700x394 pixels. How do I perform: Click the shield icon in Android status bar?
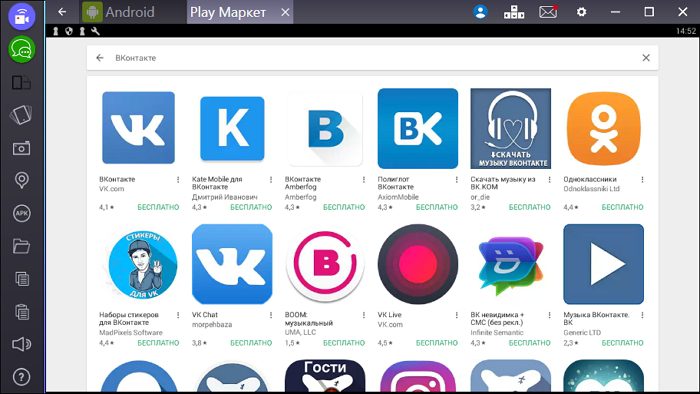point(69,31)
